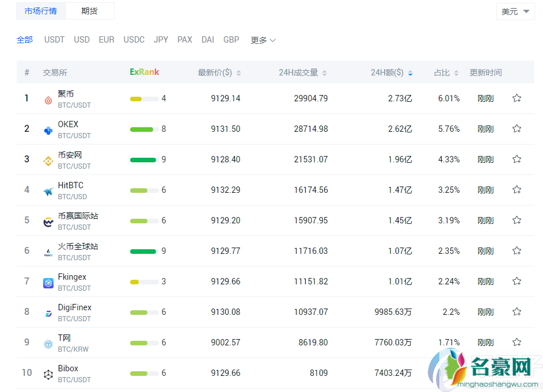Filter pairs by JPY

(161, 40)
